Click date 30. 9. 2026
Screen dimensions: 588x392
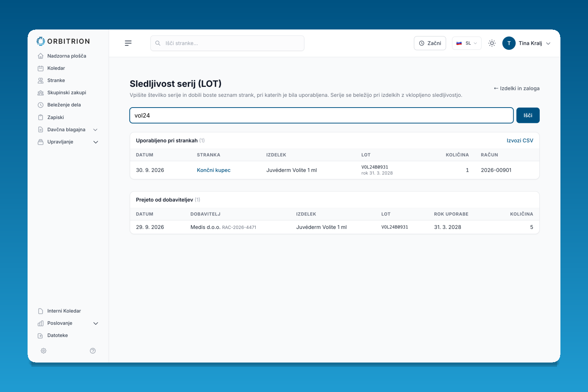(x=150, y=170)
